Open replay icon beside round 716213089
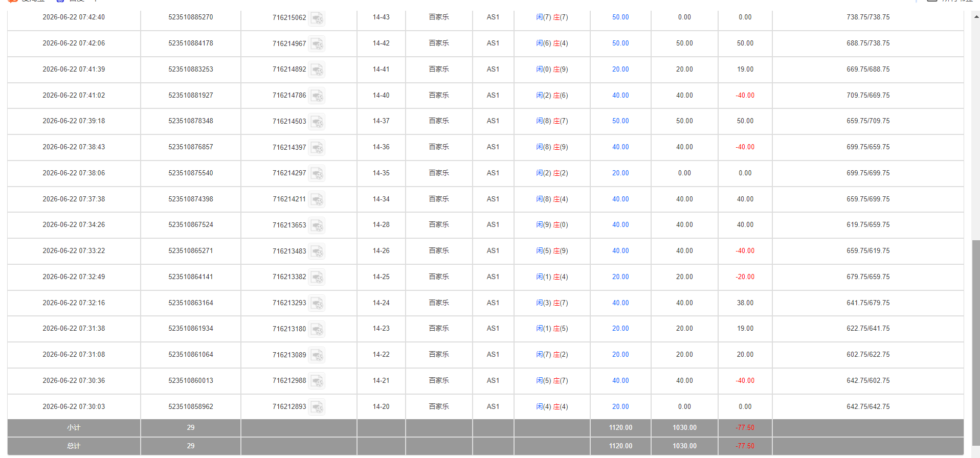This screenshot has width=980, height=458. coord(317,356)
